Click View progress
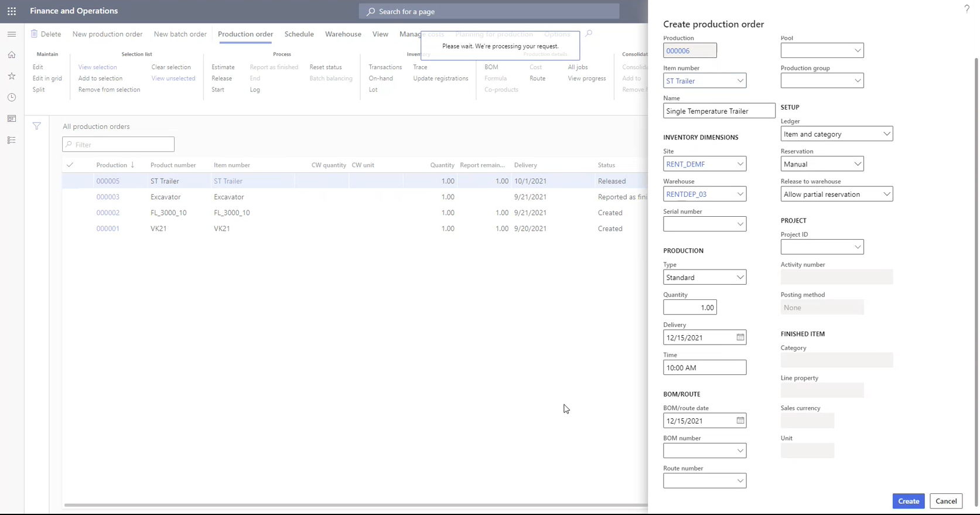 point(587,79)
